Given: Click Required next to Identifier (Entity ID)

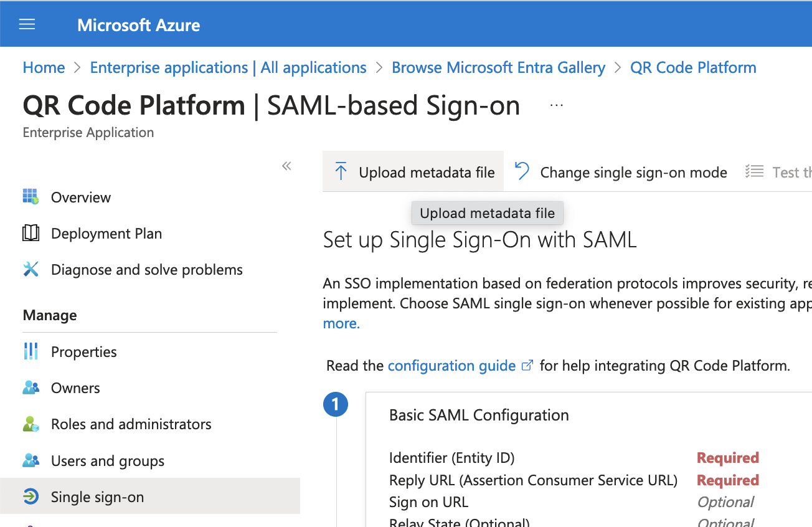Looking at the screenshot, I should tap(728, 458).
